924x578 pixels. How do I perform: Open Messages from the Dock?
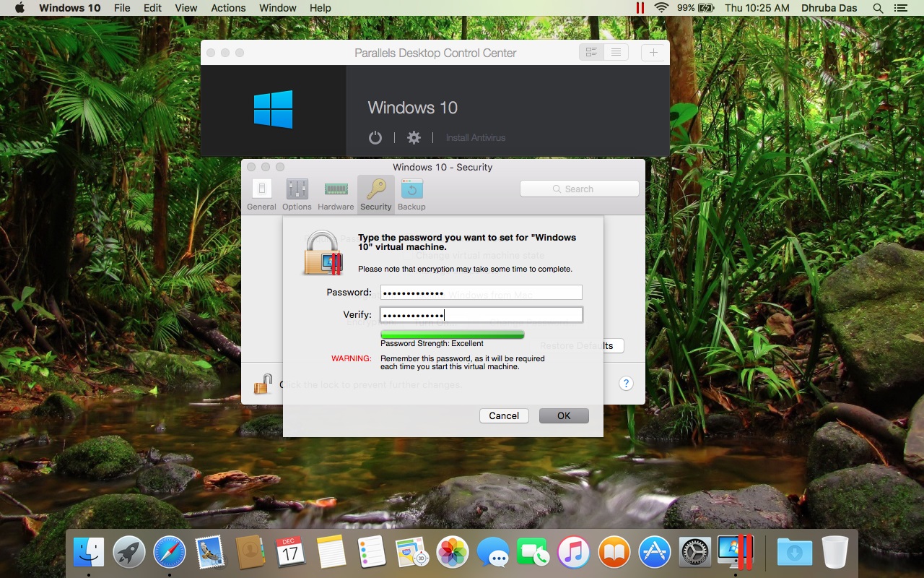coord(494,553)
